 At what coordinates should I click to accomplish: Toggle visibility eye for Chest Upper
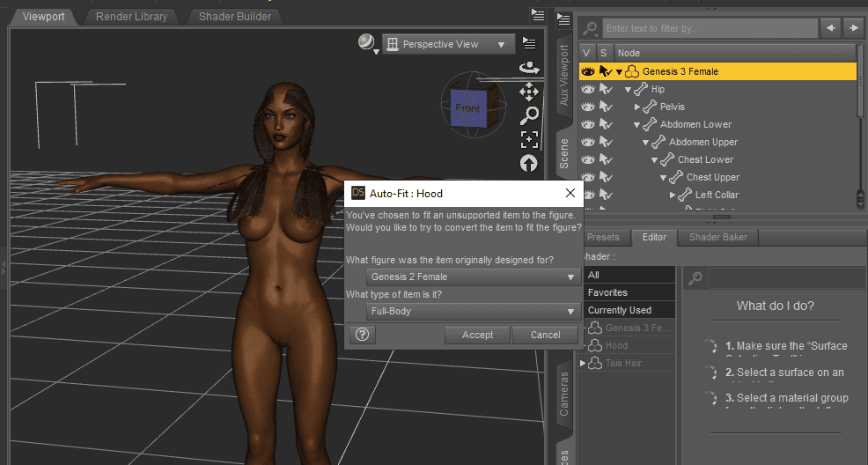point(588,177)
